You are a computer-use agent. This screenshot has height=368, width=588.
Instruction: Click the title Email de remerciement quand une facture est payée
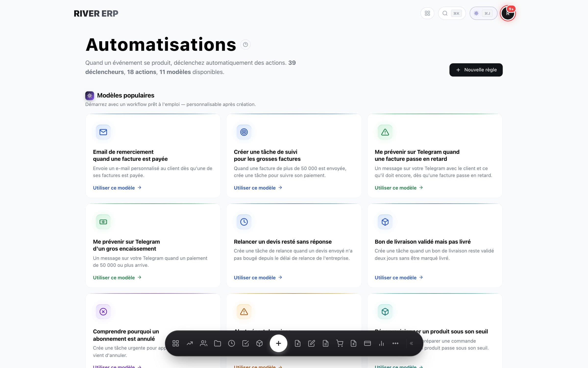click(x=130, y=155)
